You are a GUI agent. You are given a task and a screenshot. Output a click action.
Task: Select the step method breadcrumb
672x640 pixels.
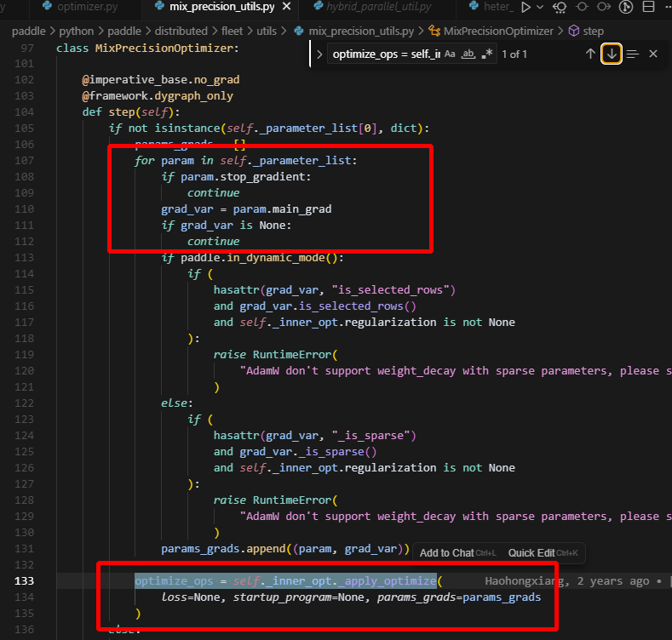(x=593, y=31)
